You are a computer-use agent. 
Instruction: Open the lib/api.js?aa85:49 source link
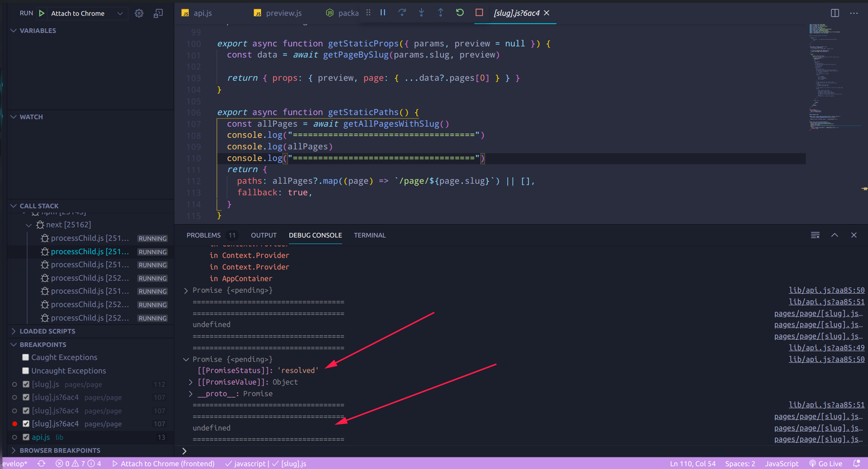click(x=826, y=348)
